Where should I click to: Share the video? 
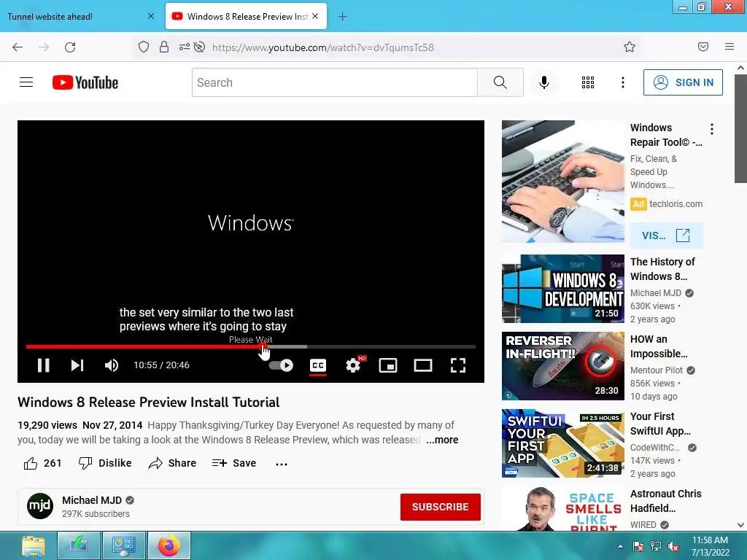(x=172, y=463)
